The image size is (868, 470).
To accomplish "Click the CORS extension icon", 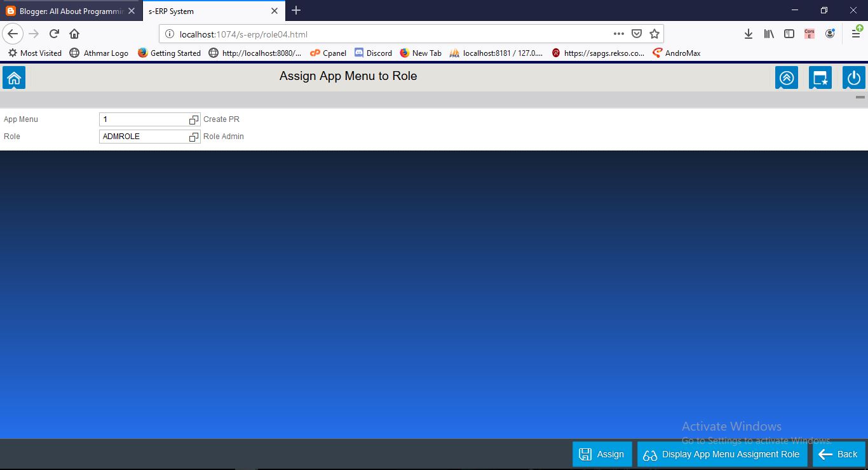I will pos(810,34).
